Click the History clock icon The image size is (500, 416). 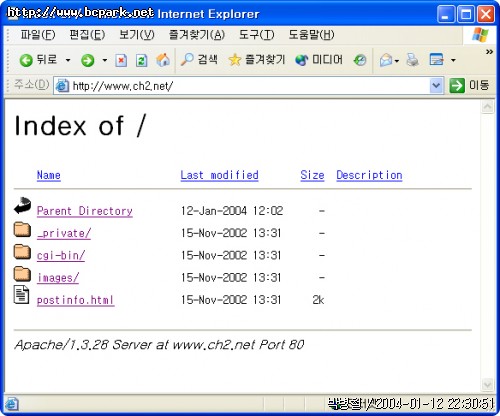click(360, 60)
